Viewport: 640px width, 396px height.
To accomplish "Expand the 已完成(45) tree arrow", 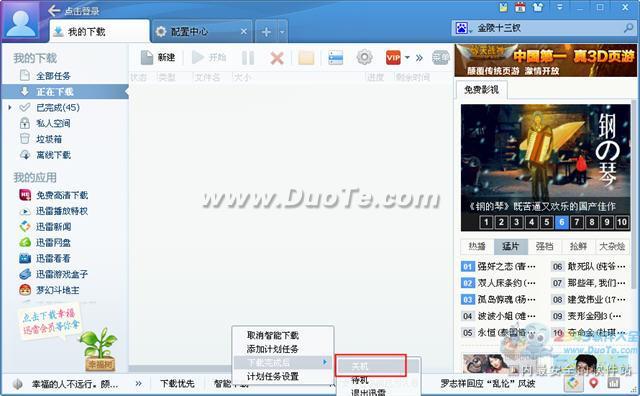I will point(9,107).
